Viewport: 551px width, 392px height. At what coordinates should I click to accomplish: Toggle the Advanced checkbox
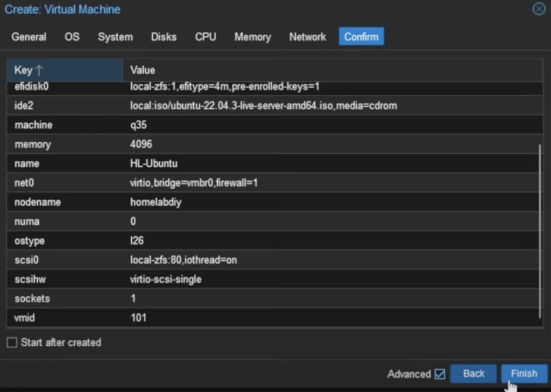tap(440, 374)
